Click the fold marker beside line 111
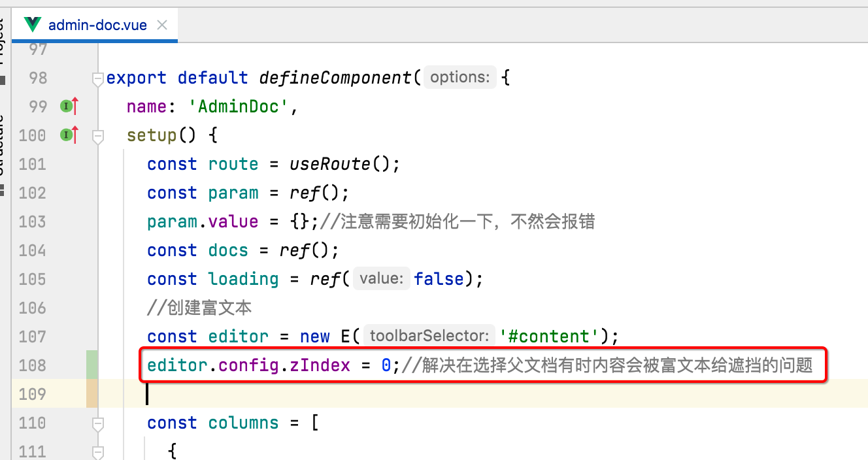Screen dimensions: 868x460 97,451
